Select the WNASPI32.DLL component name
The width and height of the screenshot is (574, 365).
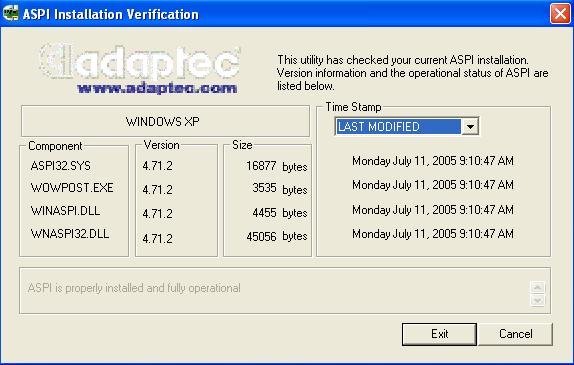(x=70, y=234)
